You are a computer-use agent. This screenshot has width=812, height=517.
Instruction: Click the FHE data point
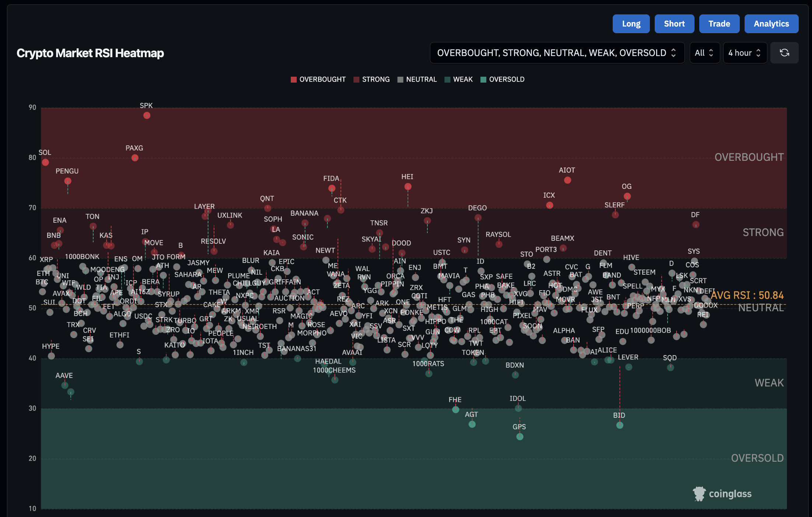[x=456, y=409]
